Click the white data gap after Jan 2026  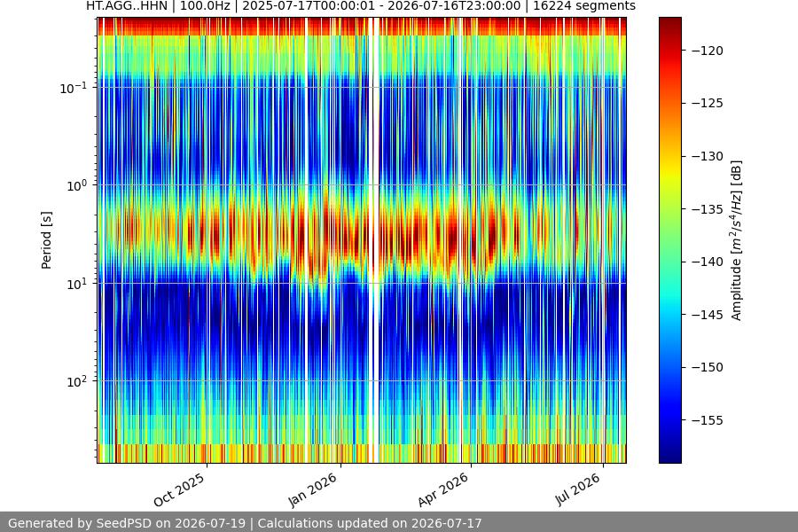[374, 240]
